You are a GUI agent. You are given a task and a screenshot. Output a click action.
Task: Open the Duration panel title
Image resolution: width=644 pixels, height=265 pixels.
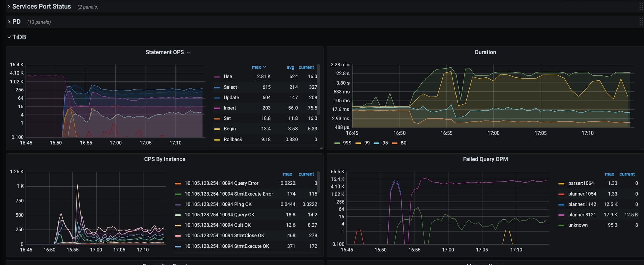(485, 52)
